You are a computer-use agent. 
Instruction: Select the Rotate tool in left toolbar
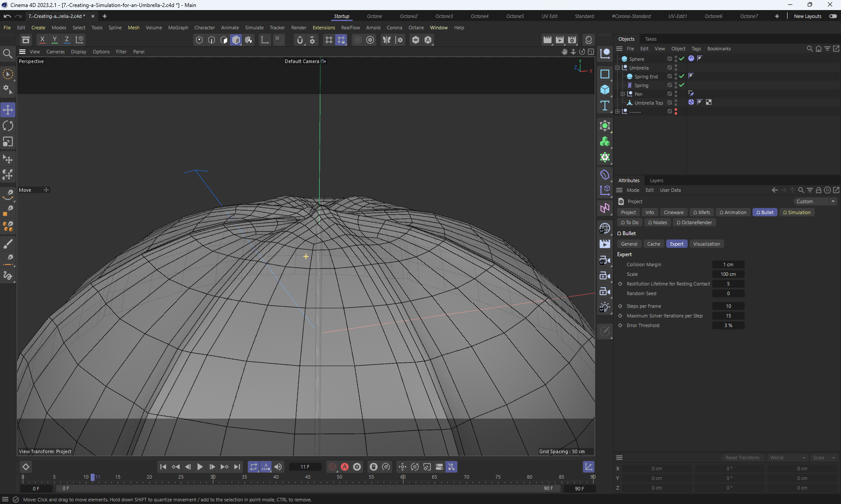[8, 126]
